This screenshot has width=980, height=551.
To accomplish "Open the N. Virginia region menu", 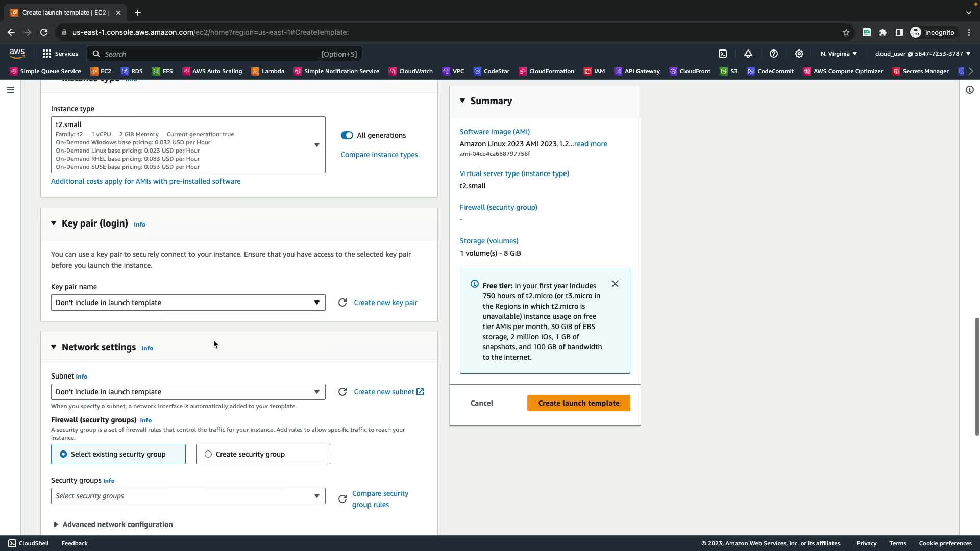I will [x=839, y=54].
